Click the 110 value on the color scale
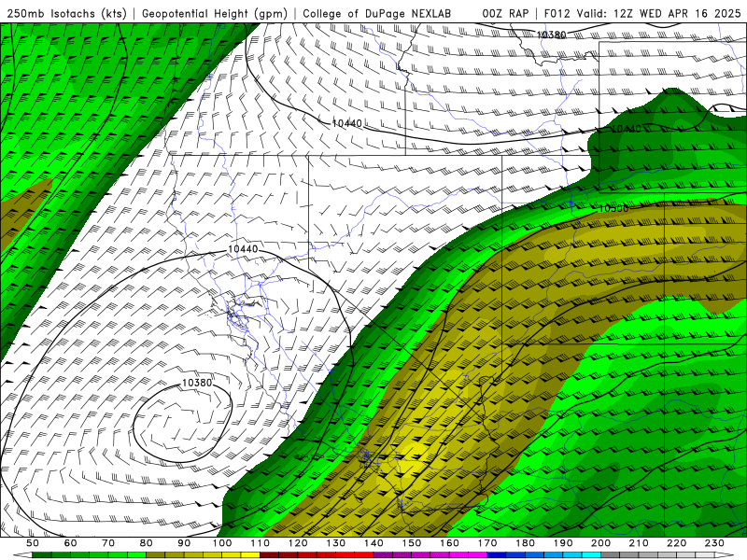The height and width of the screenshot is (560, 747). tap(261, 543)
